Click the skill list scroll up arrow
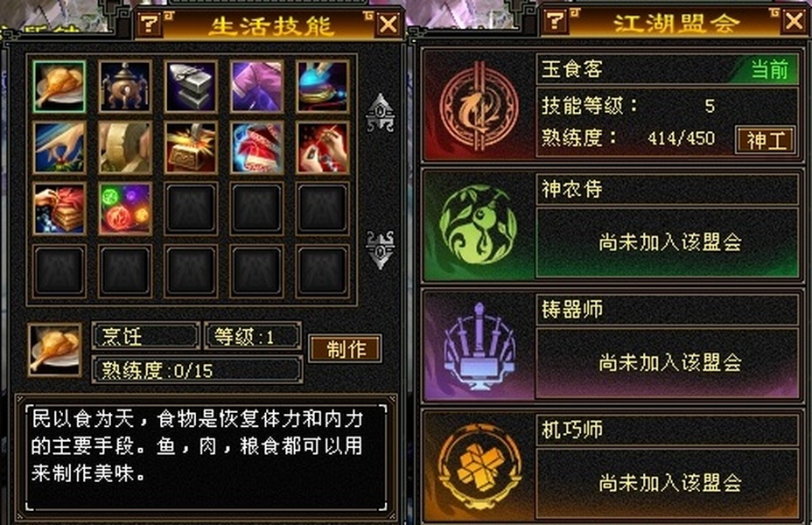The width and height of the screenshot is (812, 525). click(381, 113)
